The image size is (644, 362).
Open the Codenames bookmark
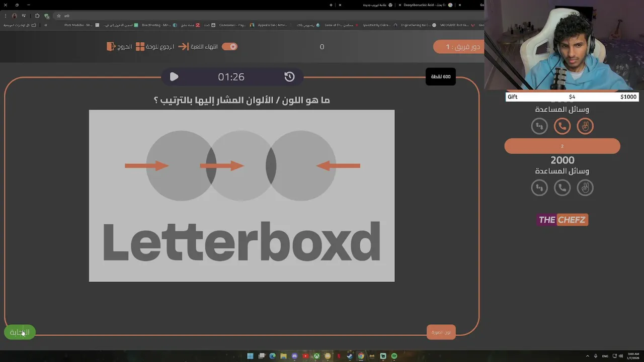pos(236,25)
